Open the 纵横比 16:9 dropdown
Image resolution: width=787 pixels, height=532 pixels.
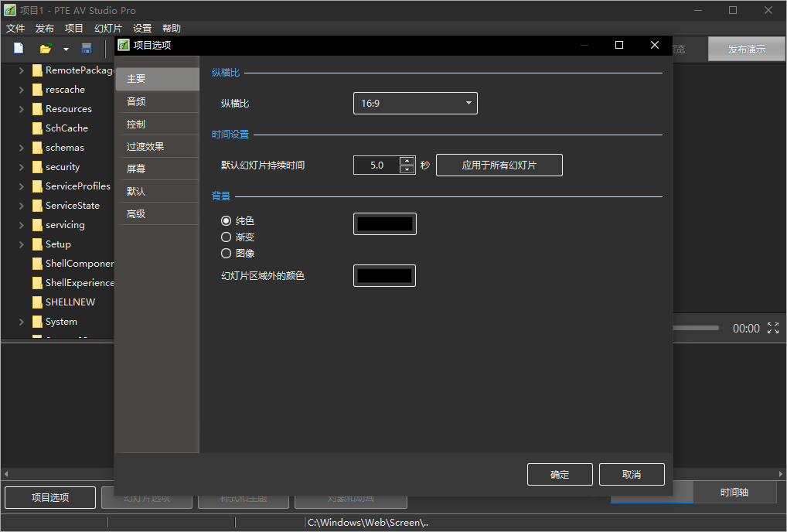coord(468,103)
